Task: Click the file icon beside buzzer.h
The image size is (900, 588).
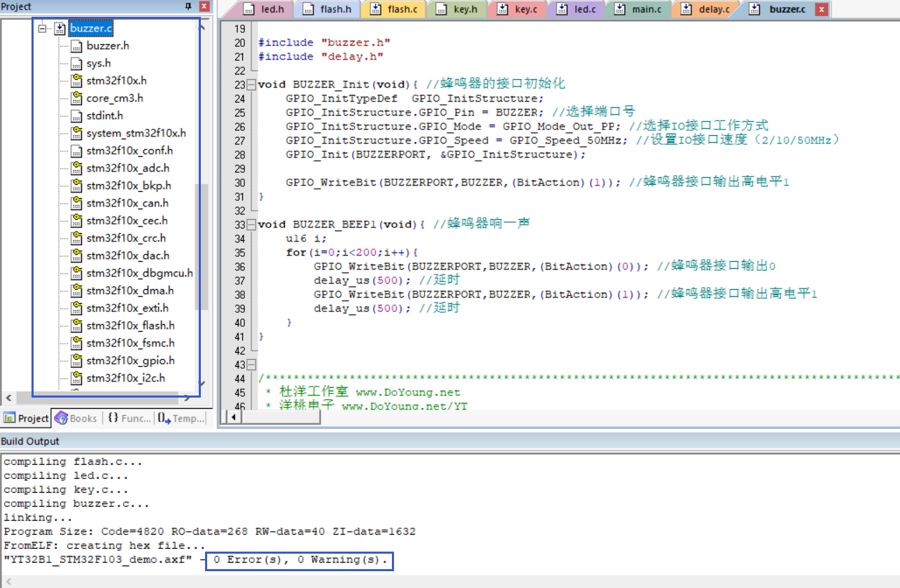Action: (76, 46)
